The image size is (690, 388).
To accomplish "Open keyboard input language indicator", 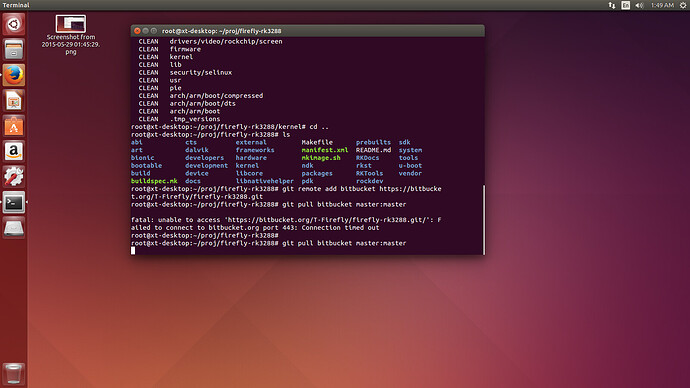I will pos(625,5).
